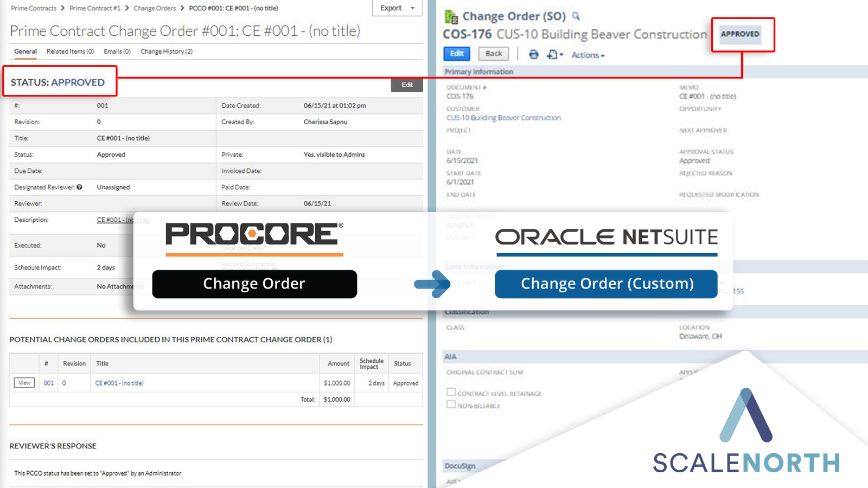
Task: Open customer CUS-10 Building Beaver Construction link
Action: click(x=503, y=118)
